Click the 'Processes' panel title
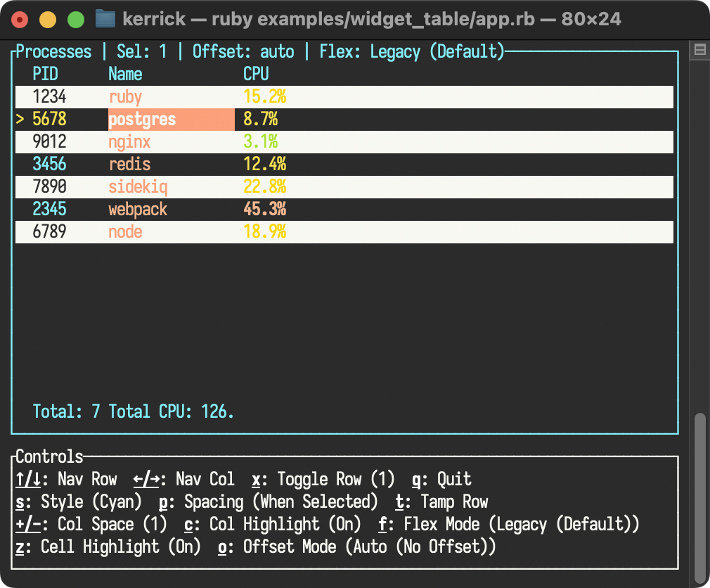 (x=54, y=51)
